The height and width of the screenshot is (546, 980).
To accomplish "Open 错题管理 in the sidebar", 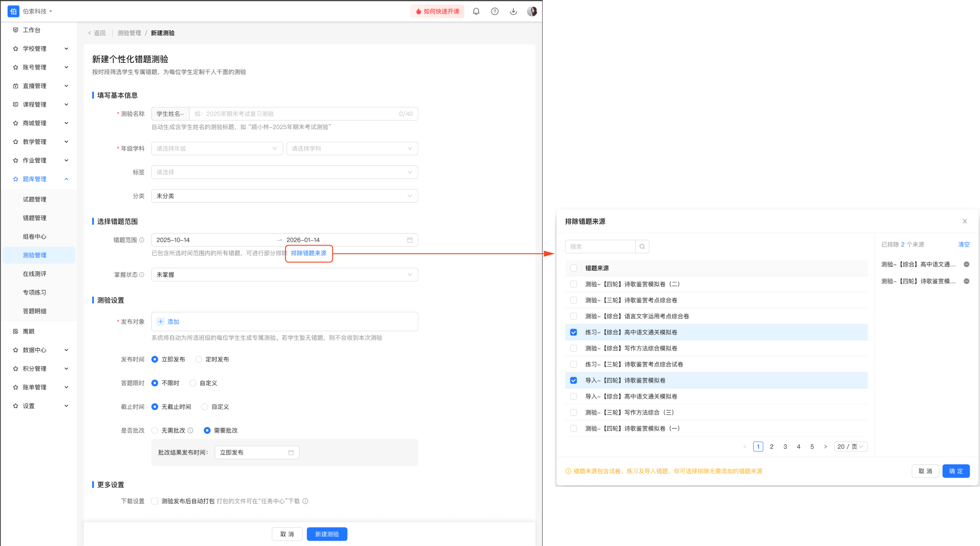I will point(35,218).
